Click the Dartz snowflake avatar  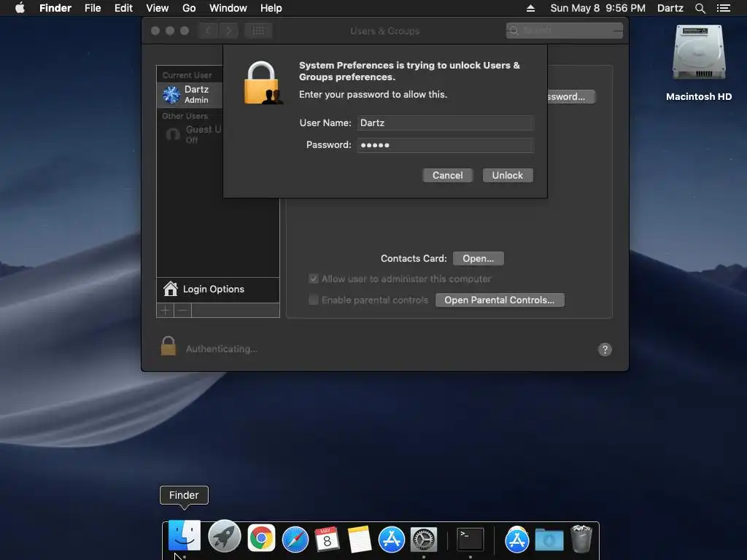click(x=171, y=94)
